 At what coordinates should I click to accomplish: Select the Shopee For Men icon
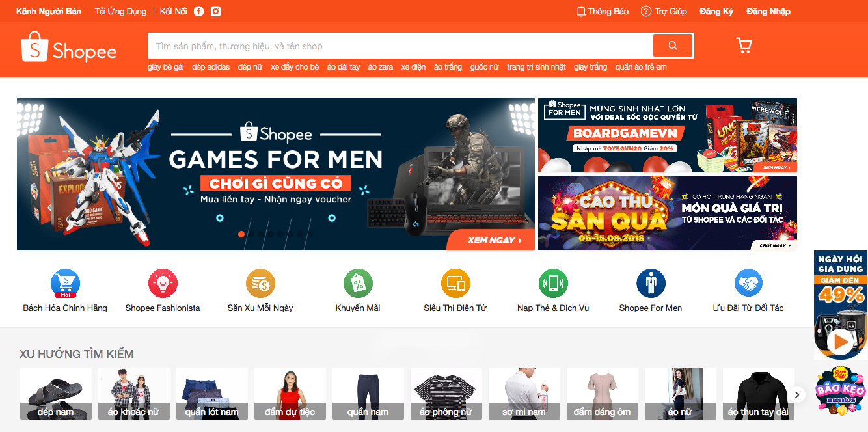coord(650,283)
